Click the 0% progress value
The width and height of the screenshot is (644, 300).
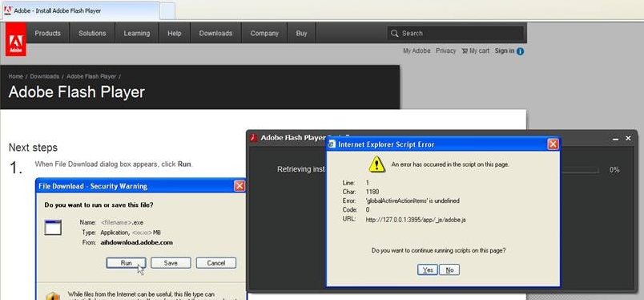coord(614,170)
